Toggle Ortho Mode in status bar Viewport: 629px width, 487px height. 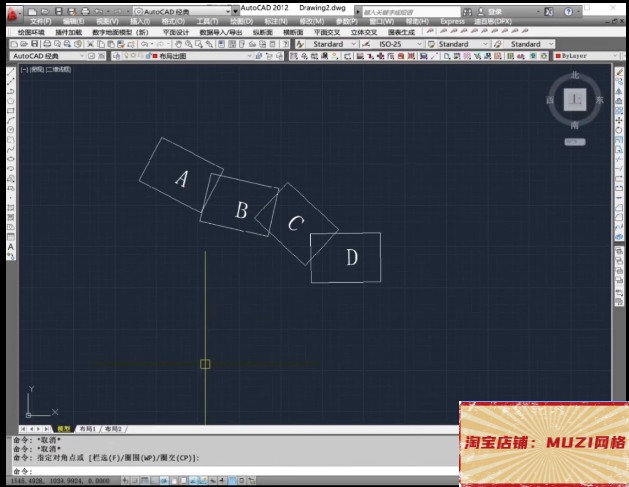click(x=154, y=480)
